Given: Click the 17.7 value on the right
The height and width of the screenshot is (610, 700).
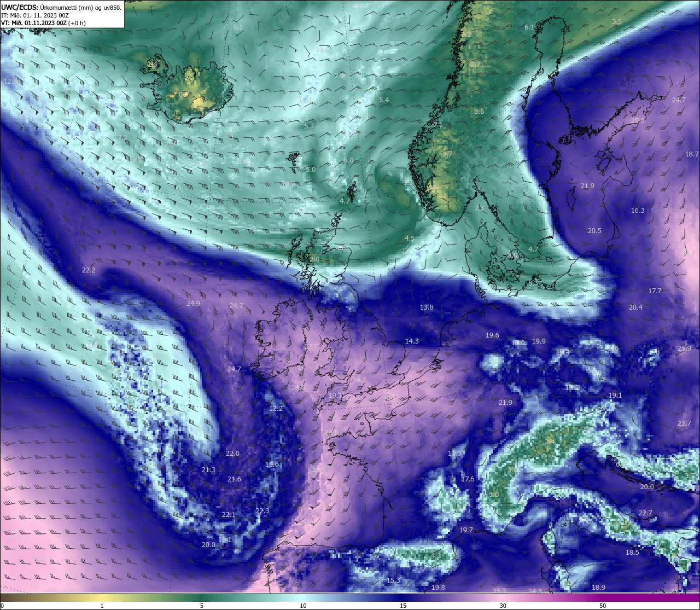Looking at the screenshot, I should 655,291.
